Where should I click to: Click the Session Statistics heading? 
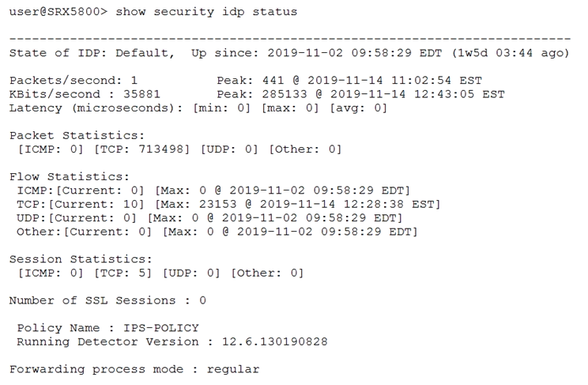click(81, 259)
